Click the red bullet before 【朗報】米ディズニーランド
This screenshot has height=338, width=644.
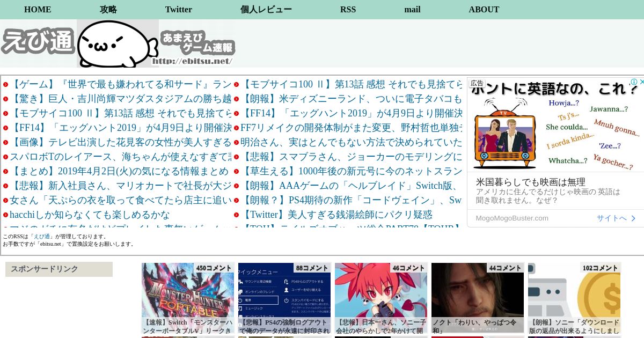[x=236, y=99]
